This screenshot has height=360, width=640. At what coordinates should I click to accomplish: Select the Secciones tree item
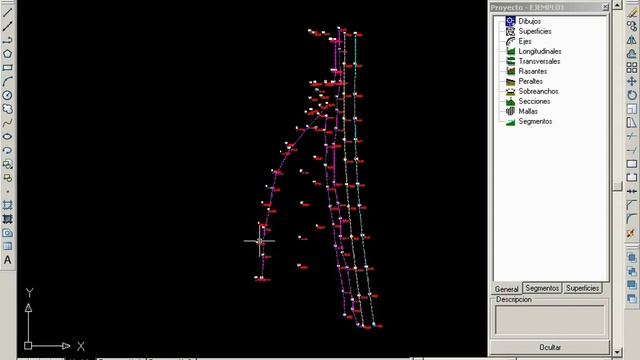(534, 101)
